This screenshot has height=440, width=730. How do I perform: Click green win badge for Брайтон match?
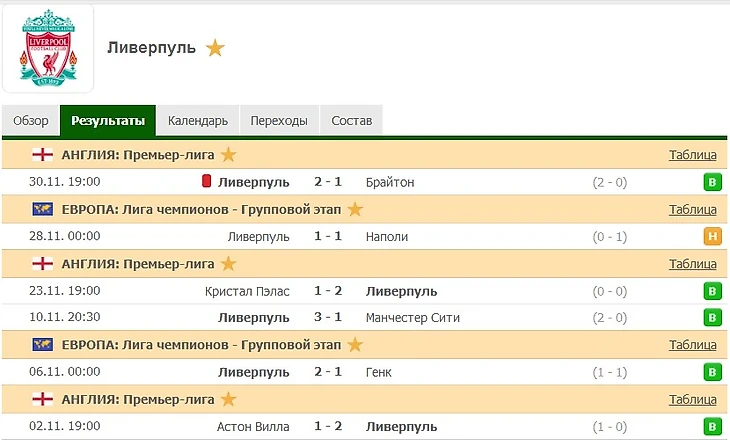click(712, 182)
